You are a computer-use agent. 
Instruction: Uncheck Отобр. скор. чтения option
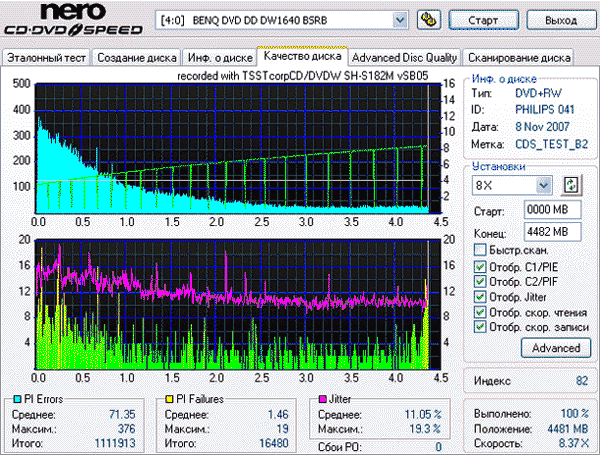480,312
